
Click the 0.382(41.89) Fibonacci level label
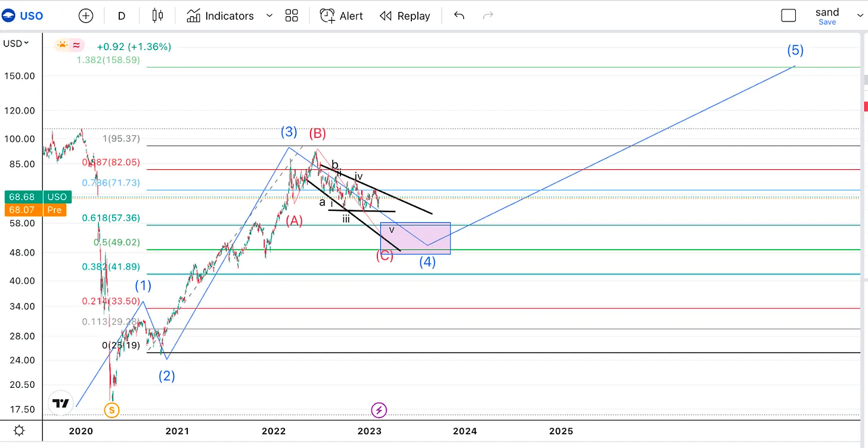111,267
